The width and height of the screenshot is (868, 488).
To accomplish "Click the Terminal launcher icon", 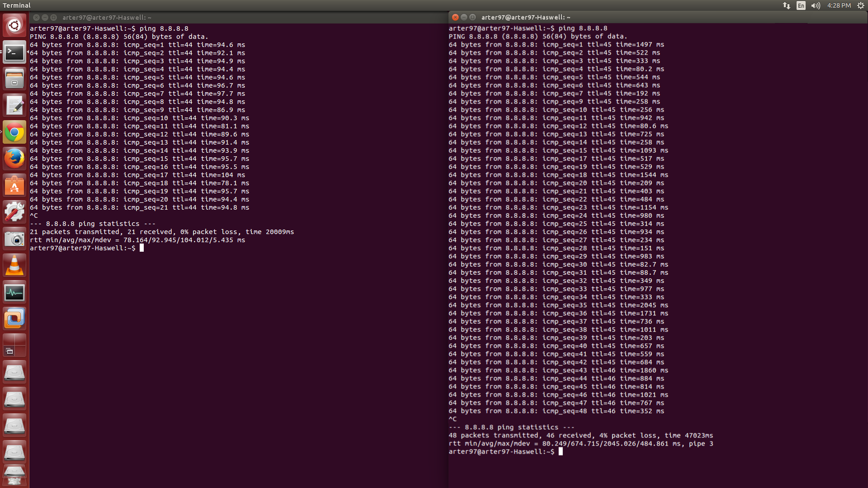I will [14, 52].
